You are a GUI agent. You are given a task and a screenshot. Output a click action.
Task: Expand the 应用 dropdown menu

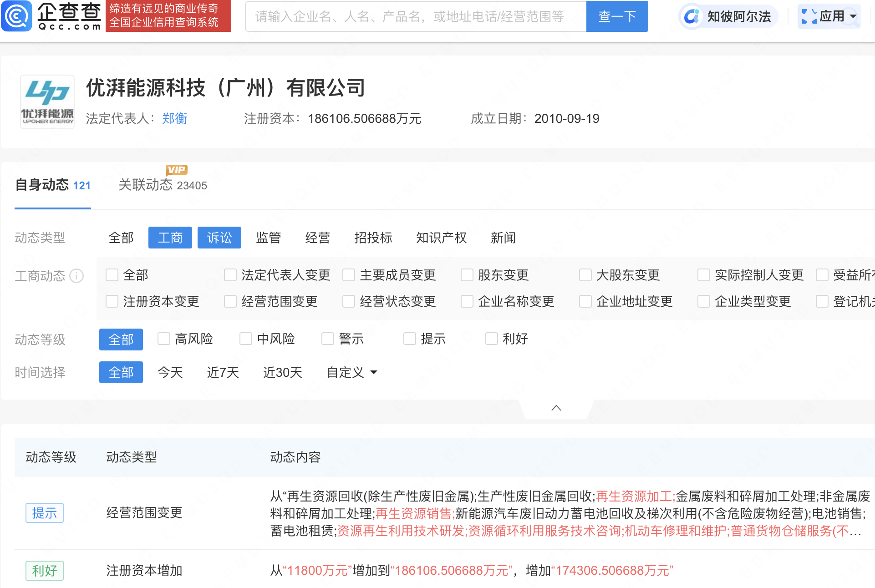[x=853, y=16]
